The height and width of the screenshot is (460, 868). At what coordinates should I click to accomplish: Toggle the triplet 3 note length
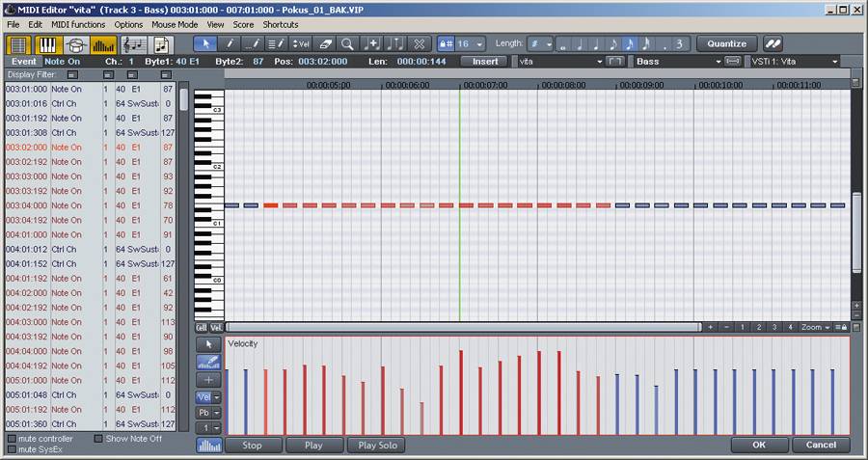(x=680, y=44)
